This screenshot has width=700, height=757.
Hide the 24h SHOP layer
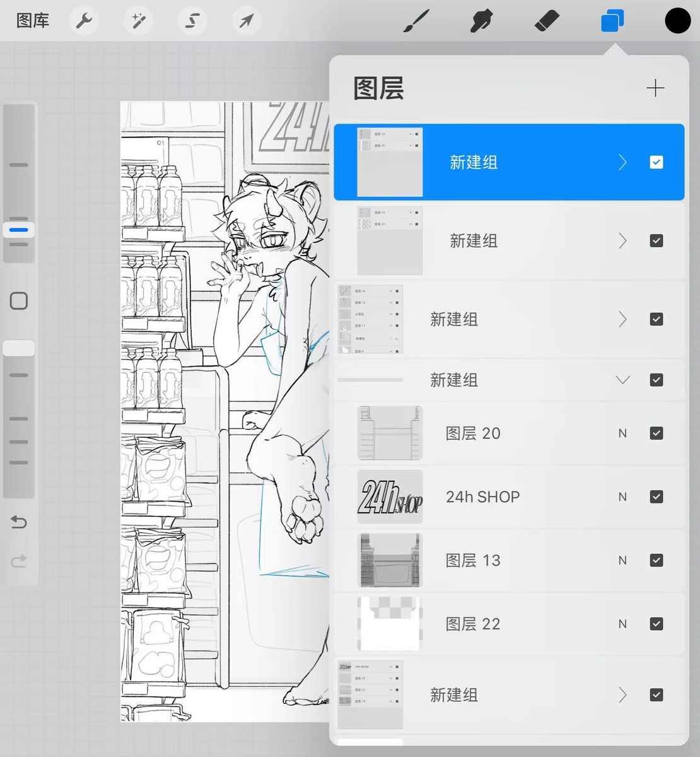[656, 496]
